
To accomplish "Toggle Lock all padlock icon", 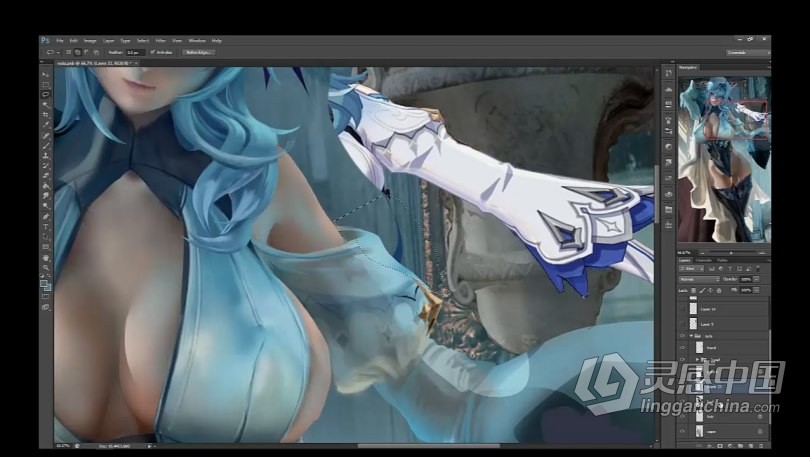I will 719,291.
